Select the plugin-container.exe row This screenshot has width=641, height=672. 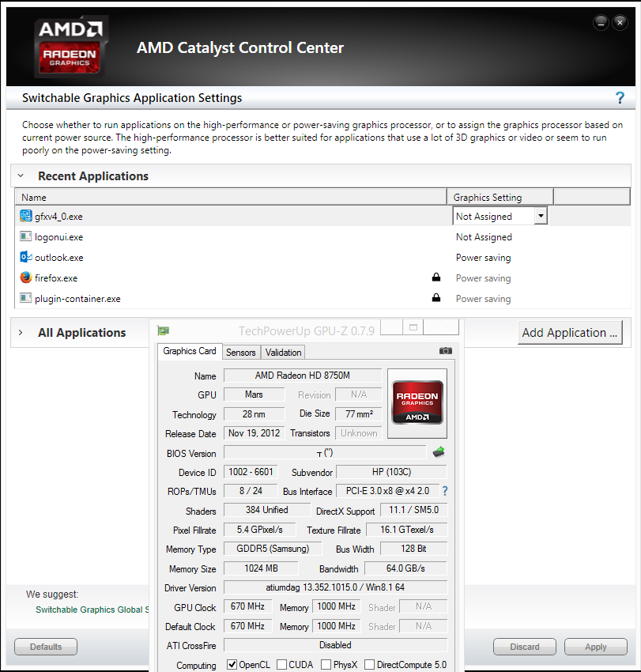[x=323, y=298]
